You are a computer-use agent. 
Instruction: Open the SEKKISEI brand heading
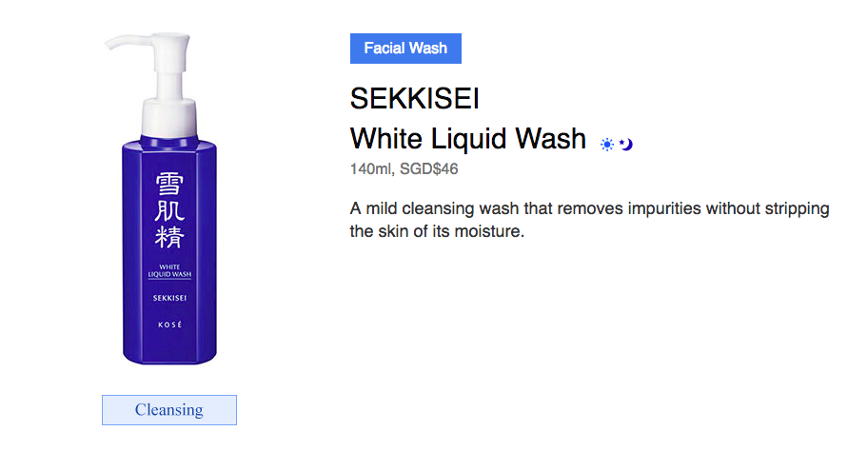(x=414, y=99)
